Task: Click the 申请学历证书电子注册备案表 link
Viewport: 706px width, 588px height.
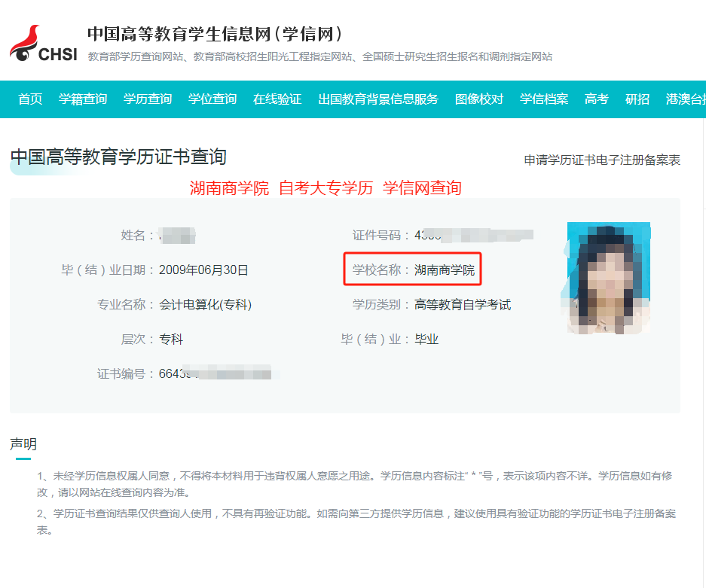Action: click(602, 160)
